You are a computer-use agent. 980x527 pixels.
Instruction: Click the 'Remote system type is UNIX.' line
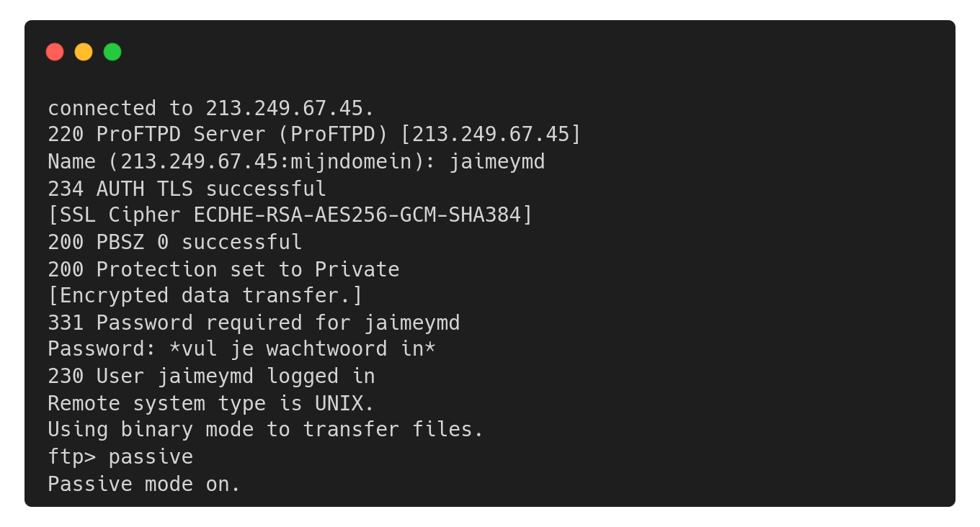tap(211, 403)
